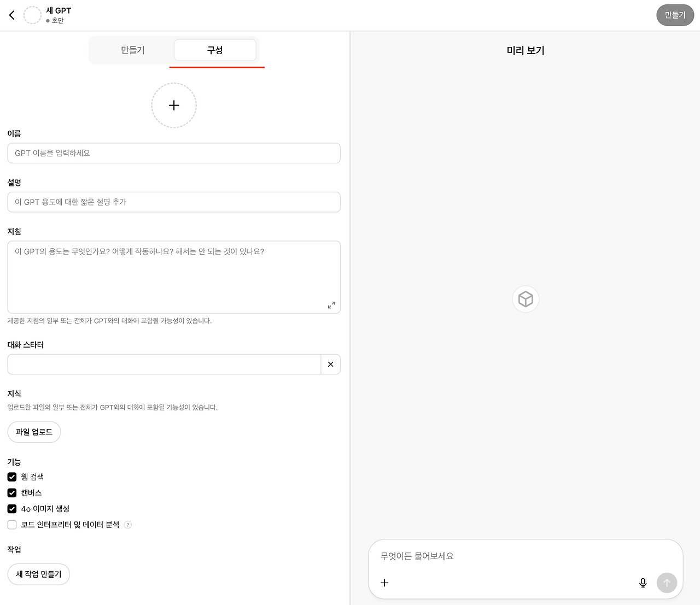Viewport: 700px width, 605px height.
Task: Click the plus attachment icon in chat bar
Action: pos(384,583)
